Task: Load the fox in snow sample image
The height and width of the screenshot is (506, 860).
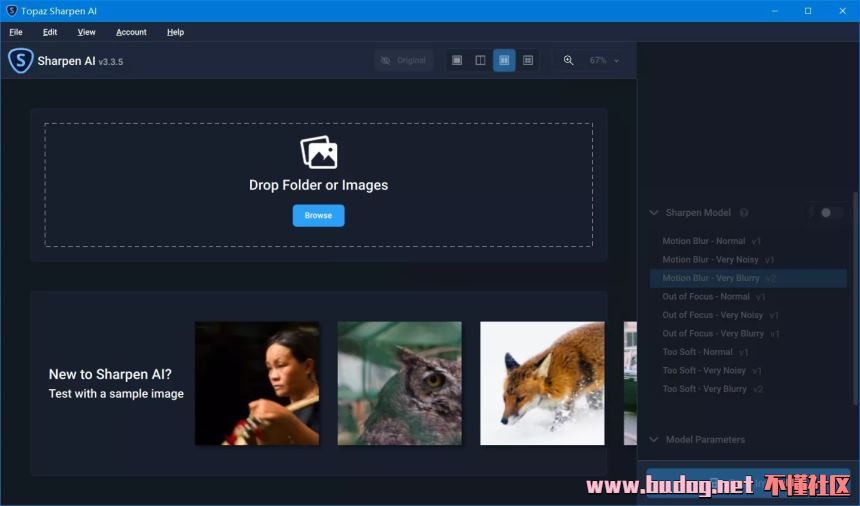Action: click(542, 383)
